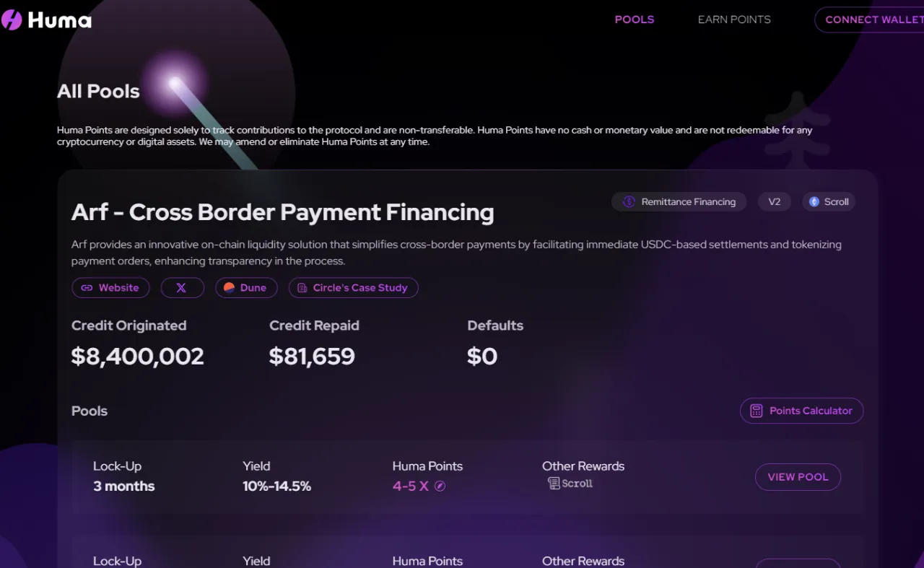Click the info icon next to 4-5 X

440,486
